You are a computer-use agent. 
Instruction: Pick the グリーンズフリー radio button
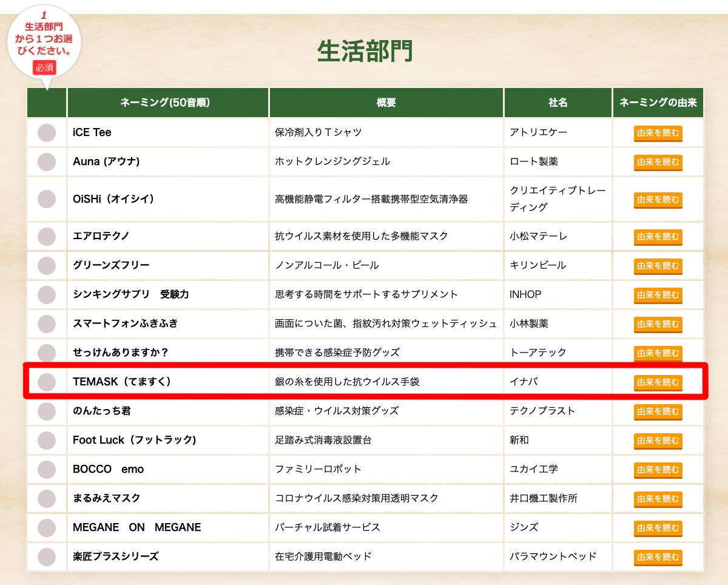pos(47,265)
